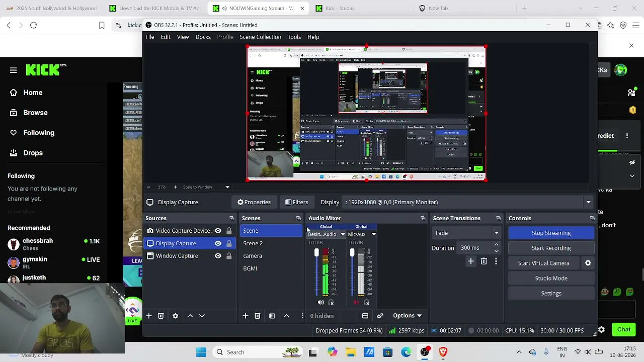Adjust Desktop Audio volume fader
This screenshot has width=644, height=362.
pos(316,252)
